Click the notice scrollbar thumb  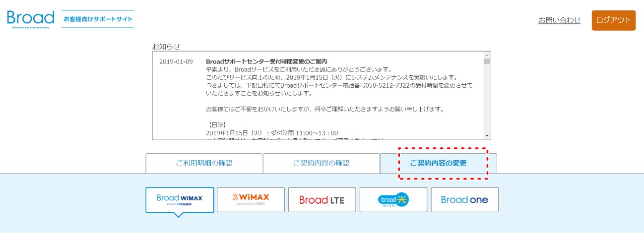(487, 61)
